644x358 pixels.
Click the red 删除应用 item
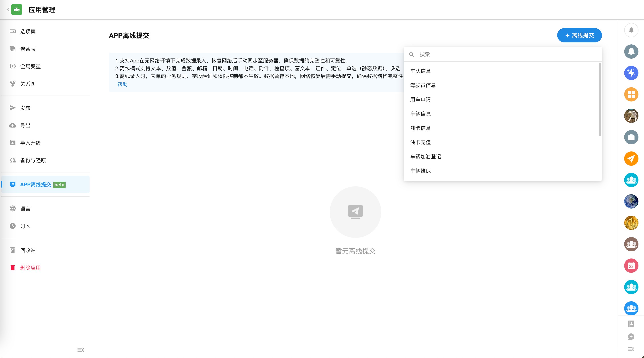pyautogui.click(x=45, y=268)
